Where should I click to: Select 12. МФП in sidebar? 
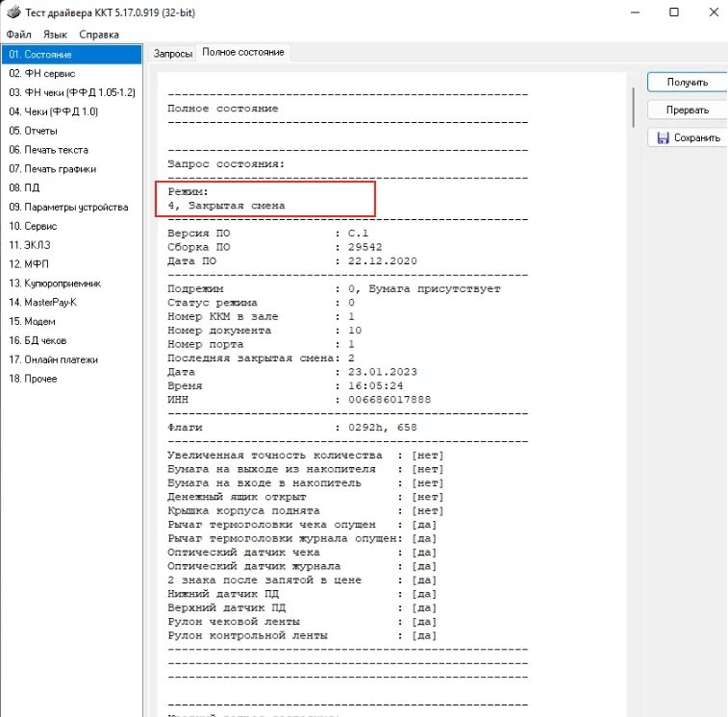point(72,264)
